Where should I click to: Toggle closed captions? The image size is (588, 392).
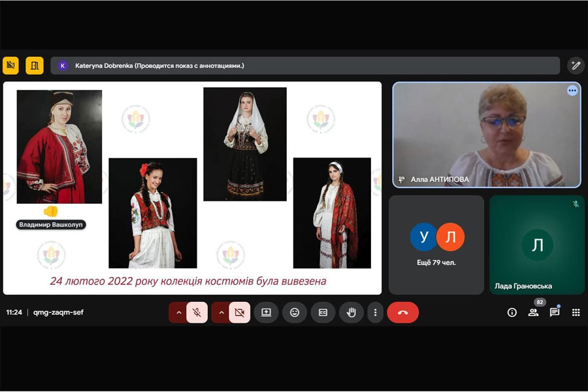point(323,312)
